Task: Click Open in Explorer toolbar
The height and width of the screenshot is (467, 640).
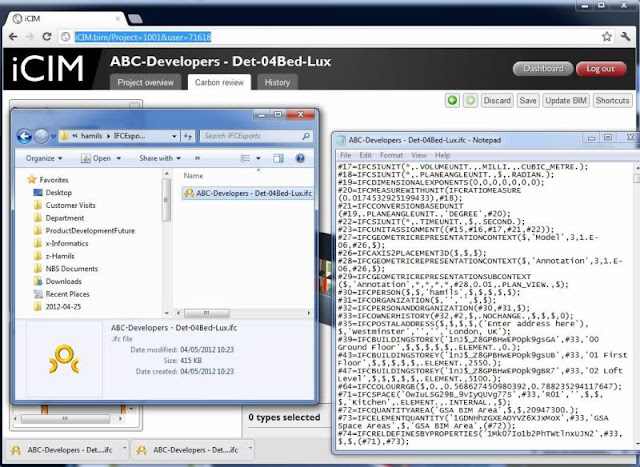Action: point(96,158)
